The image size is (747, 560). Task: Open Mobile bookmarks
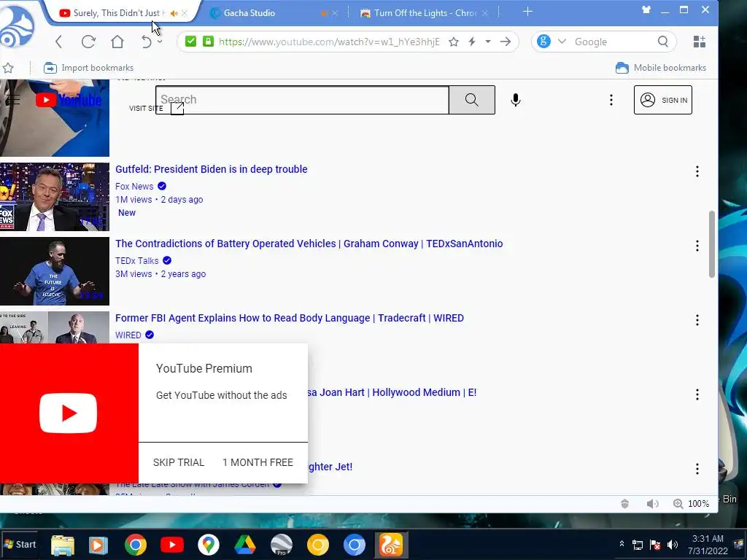661,68
